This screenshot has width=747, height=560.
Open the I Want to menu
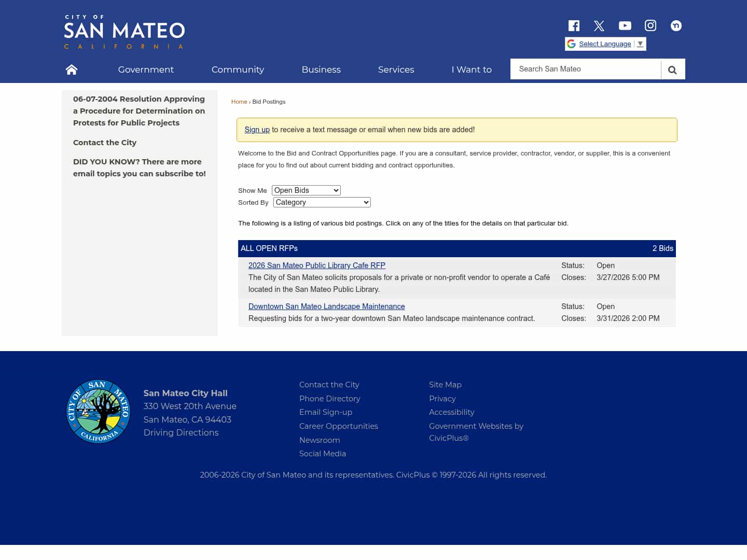(x=472, y=69)
